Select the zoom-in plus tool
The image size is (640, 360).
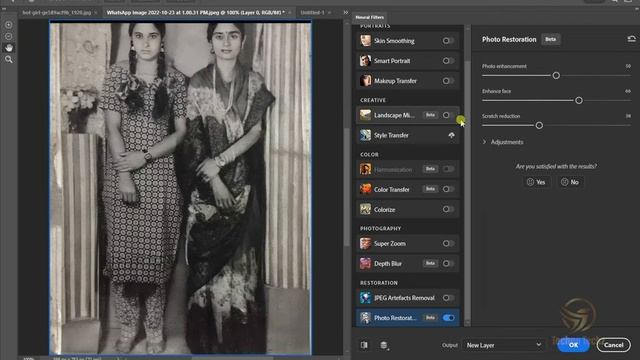(9, 24)
